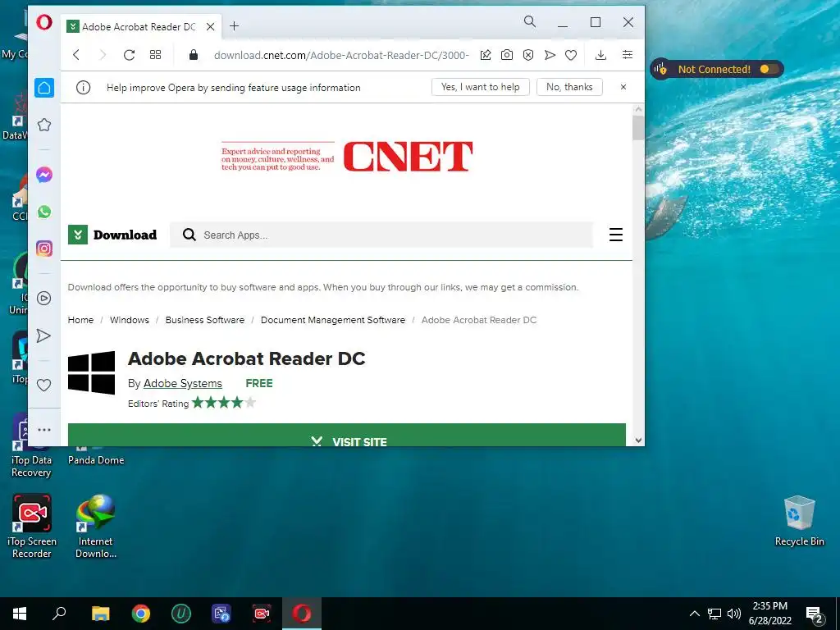Screen dimensions: 840x630
Task: Click the CNET logo
Action: (408, 157)
